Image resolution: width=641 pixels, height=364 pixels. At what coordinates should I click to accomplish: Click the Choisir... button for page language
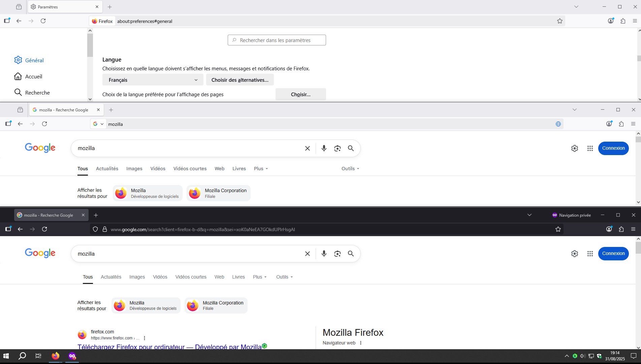(x=300, y=94)
